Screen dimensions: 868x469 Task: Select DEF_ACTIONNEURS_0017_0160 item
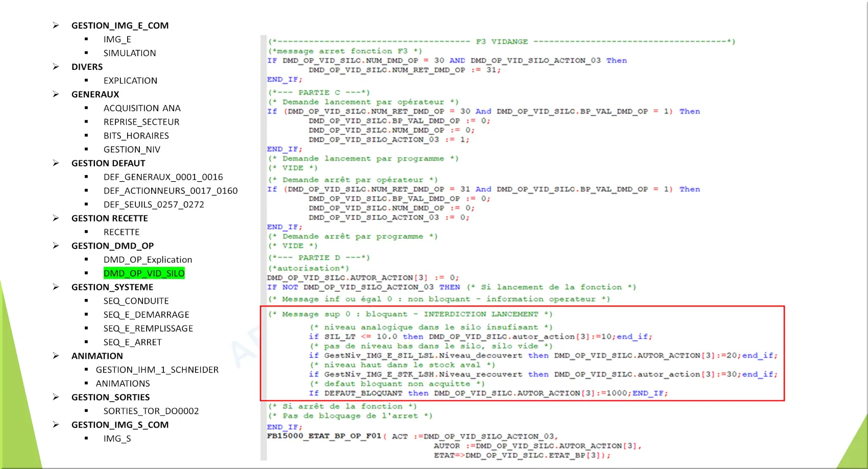(x=171, y=191)
